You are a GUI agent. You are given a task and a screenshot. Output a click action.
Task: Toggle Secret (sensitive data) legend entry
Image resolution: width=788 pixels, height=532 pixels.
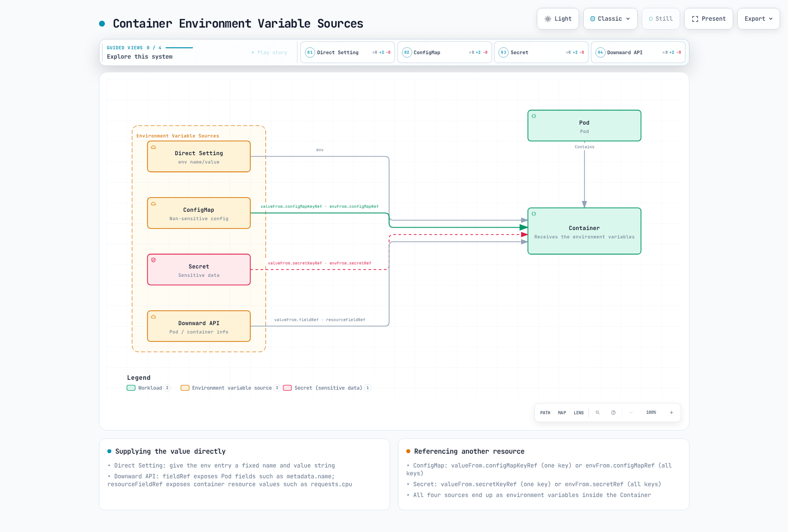327,388
